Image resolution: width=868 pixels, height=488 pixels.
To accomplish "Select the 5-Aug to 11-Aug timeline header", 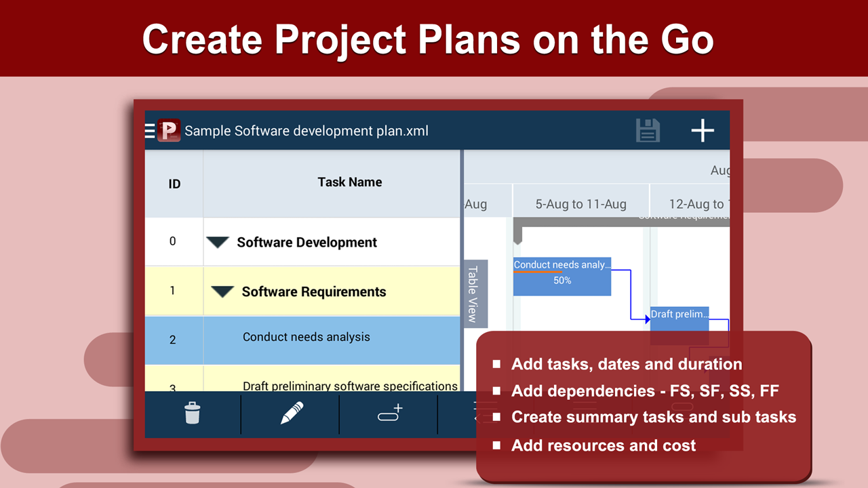I will coord(580,202).
